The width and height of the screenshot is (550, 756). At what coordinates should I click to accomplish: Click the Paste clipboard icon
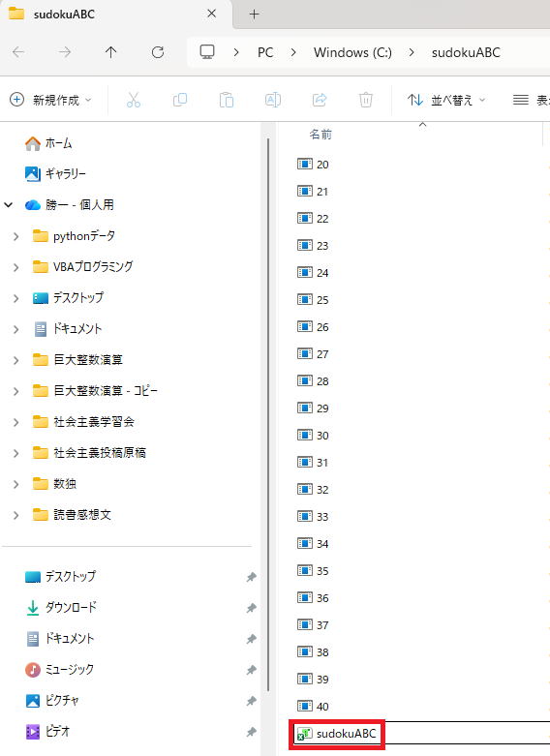tap(227, 100)
